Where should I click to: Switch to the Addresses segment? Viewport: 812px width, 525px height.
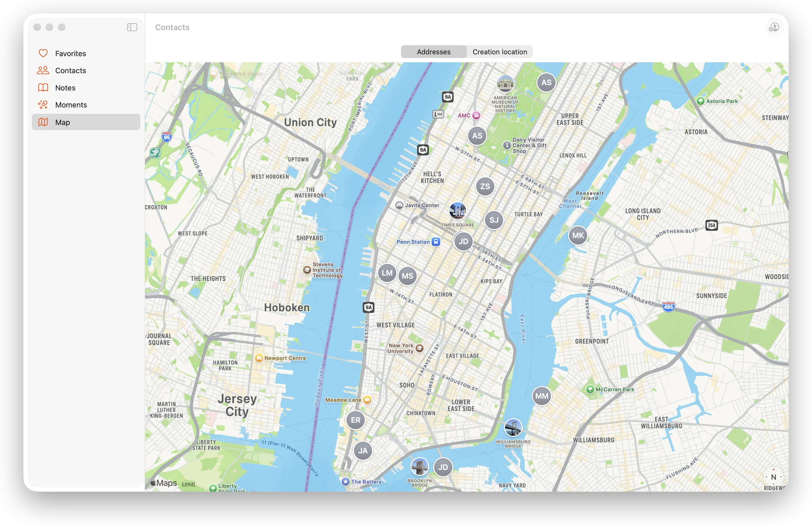(x=434, y=52)
